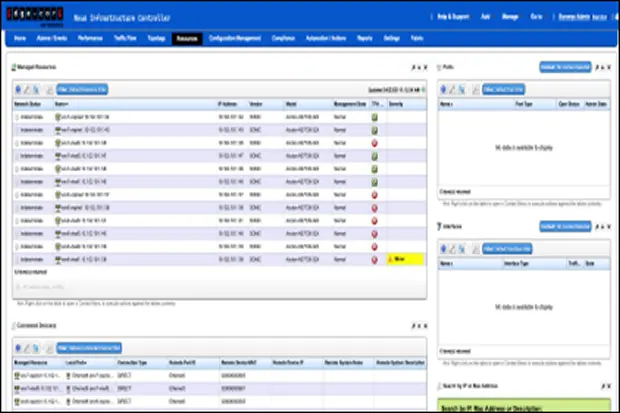Click the Edgecore logo in header

tap(35, 16)
